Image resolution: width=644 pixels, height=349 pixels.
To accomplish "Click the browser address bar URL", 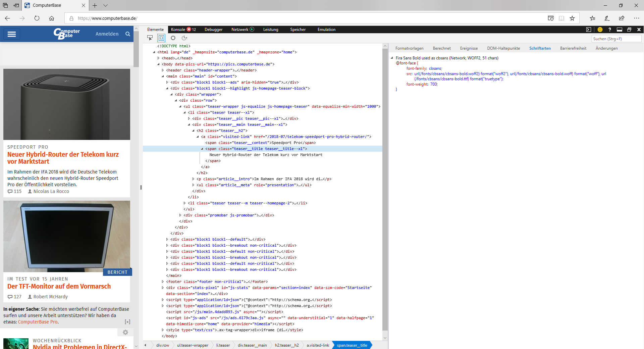I will pos(107,18).
